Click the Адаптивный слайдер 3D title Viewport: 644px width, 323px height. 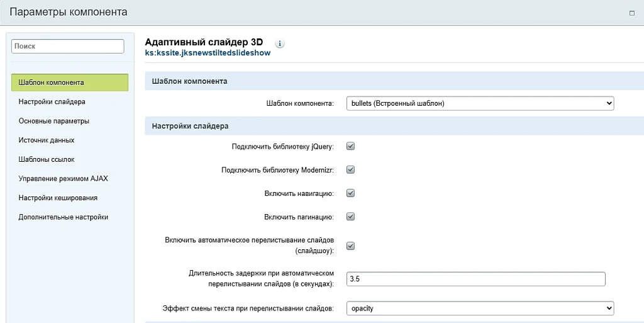[x=204, y=42]
